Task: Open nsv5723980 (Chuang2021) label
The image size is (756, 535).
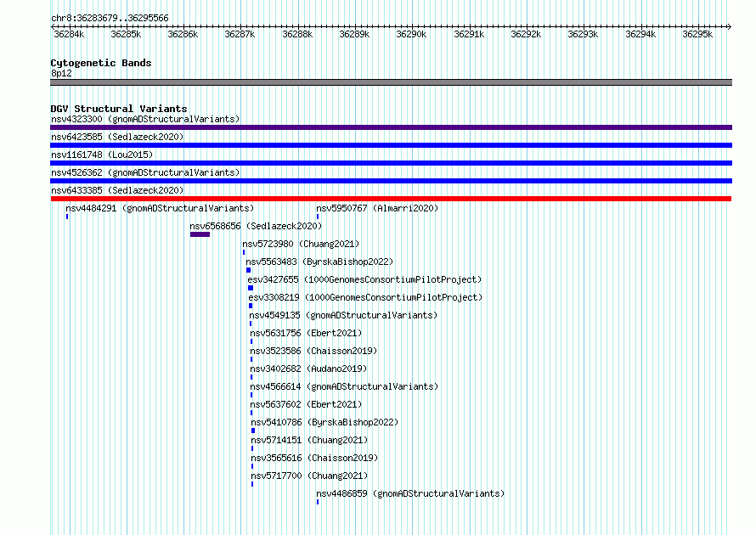Action: [301, 244]
